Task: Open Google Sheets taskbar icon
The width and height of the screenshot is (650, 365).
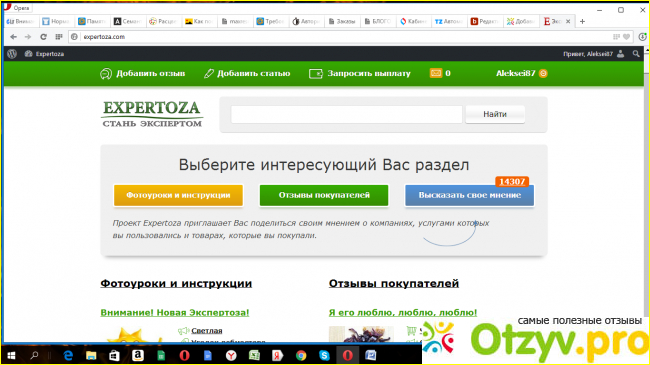Action: point(161,355)
